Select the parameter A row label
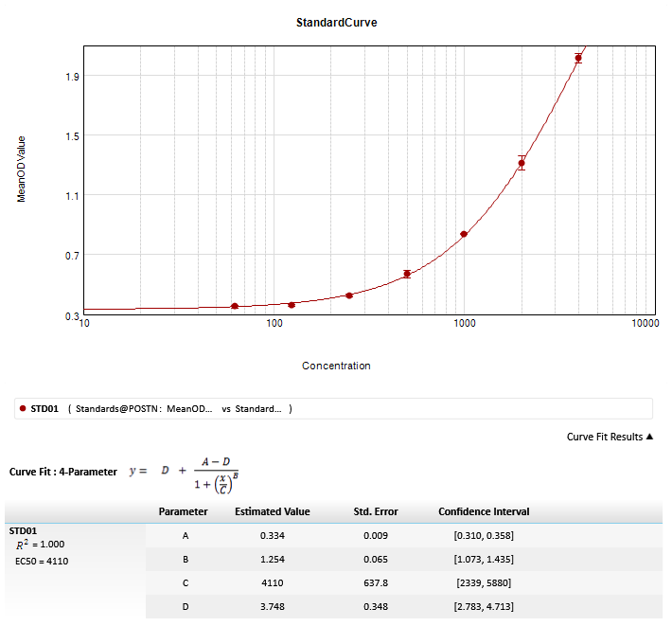 click(184, 536)
